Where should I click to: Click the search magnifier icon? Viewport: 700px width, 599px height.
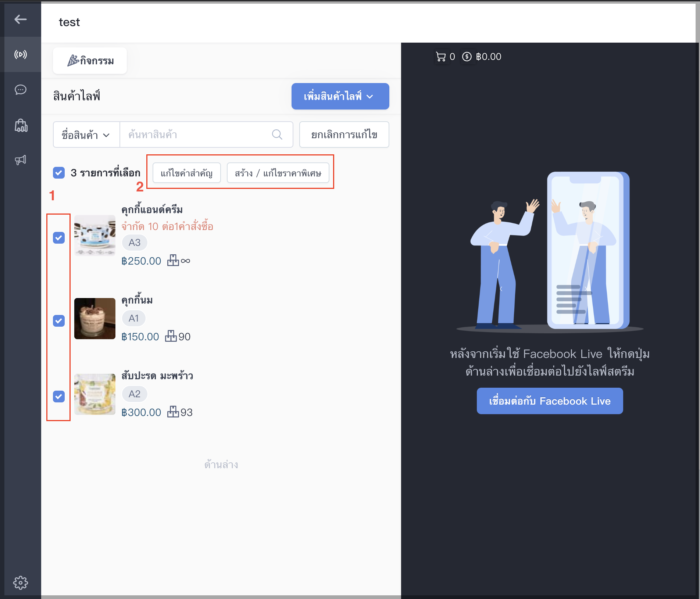(277, 134)
